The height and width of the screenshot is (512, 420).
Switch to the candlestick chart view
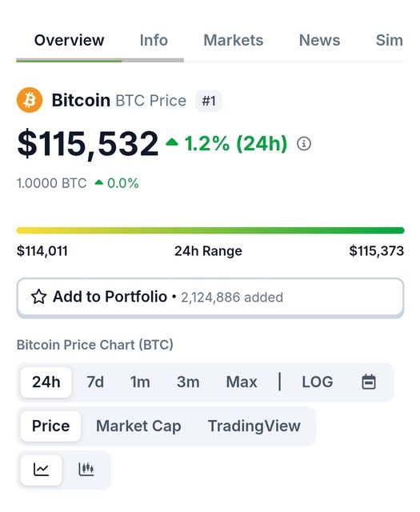pos(86,470)
